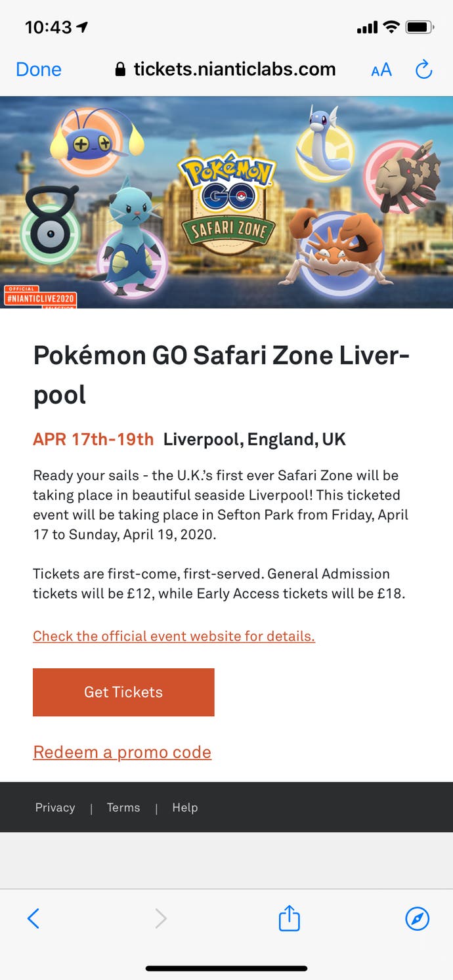This screenshot has height=980, width=453.
Task: Open the official event website details link
Action: (x=174, y=636)
